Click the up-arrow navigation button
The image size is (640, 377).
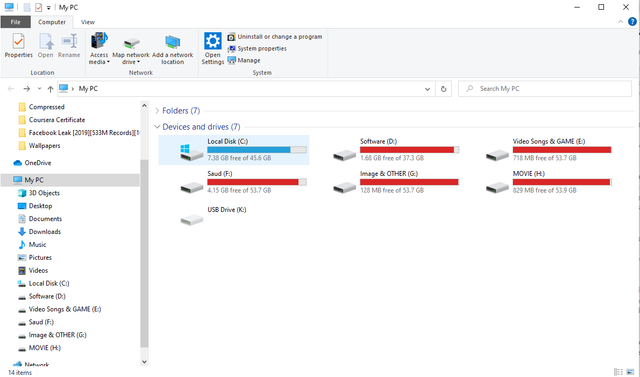pyautogui.click(x=50, y=89)
